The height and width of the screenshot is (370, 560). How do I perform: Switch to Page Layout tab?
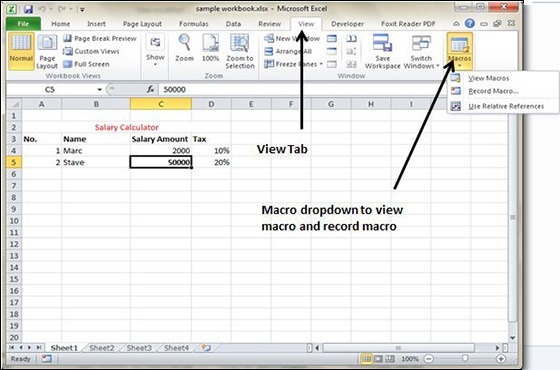tap(142, 24)
